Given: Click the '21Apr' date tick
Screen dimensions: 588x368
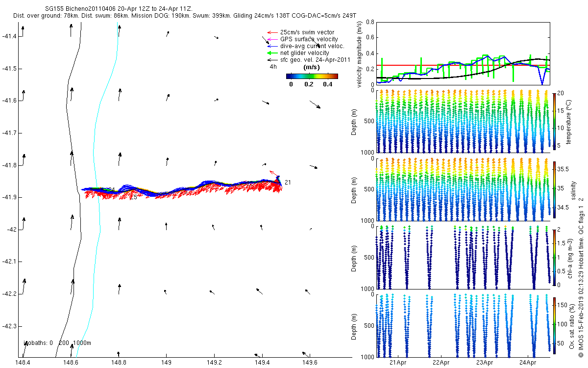Looking at the screenshot, I should pos(398,363).
